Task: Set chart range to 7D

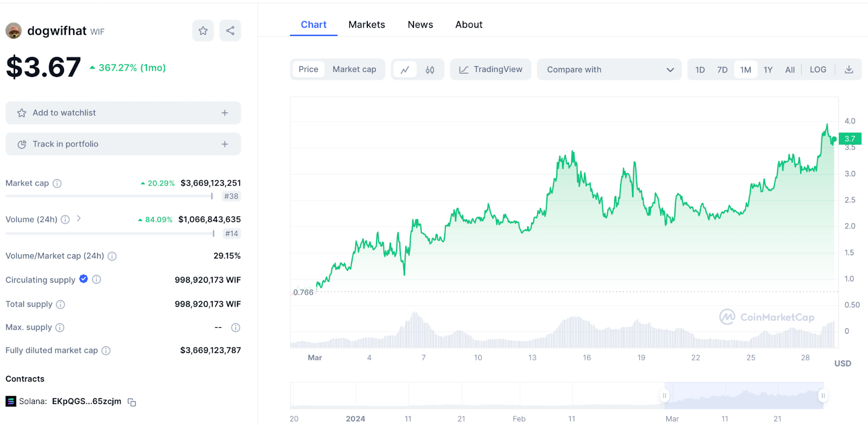Action: 722,69
